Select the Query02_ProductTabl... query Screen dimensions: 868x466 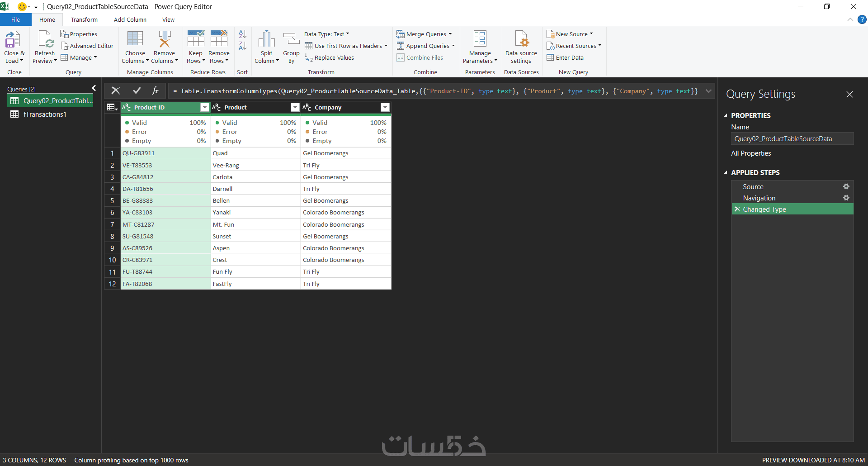click(x=50, y=100)
